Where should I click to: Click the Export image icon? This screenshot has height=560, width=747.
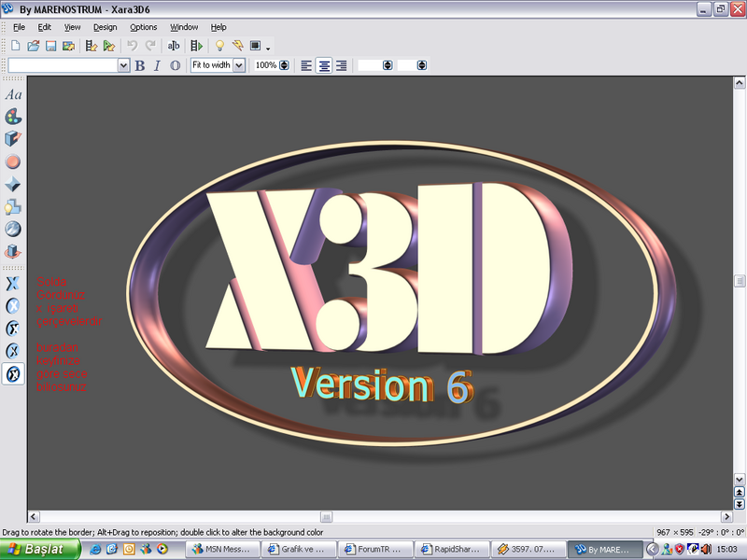(x=68, y=46)
